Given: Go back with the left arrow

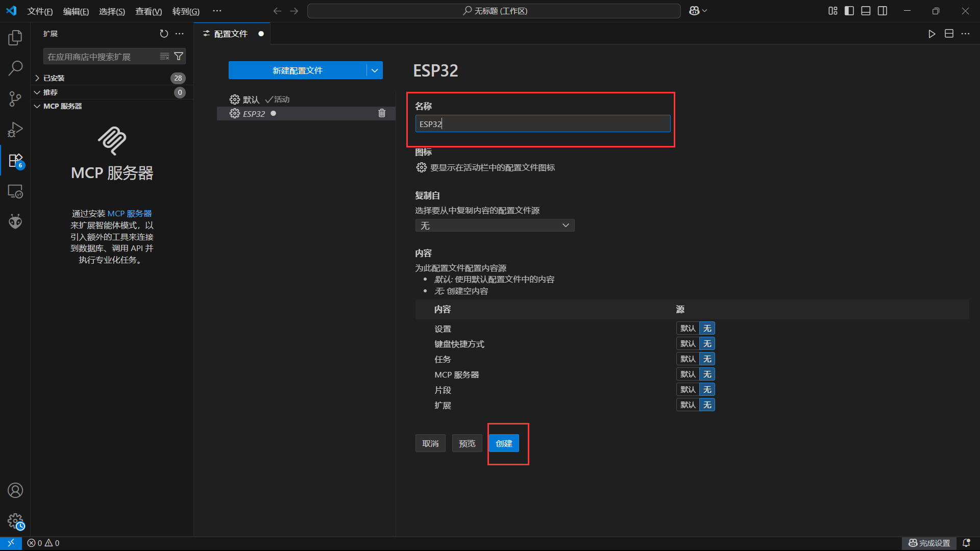Looking at the screenshot, I should (277, 11).
